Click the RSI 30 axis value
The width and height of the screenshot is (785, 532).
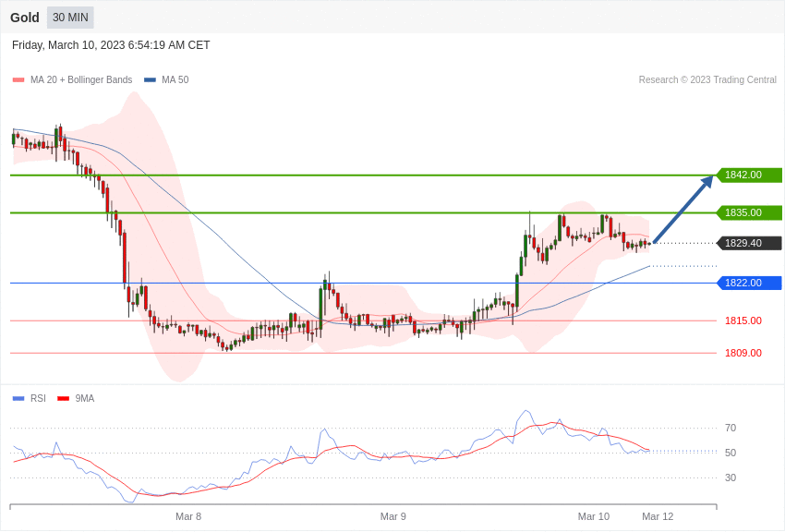[x=731, y=478]
